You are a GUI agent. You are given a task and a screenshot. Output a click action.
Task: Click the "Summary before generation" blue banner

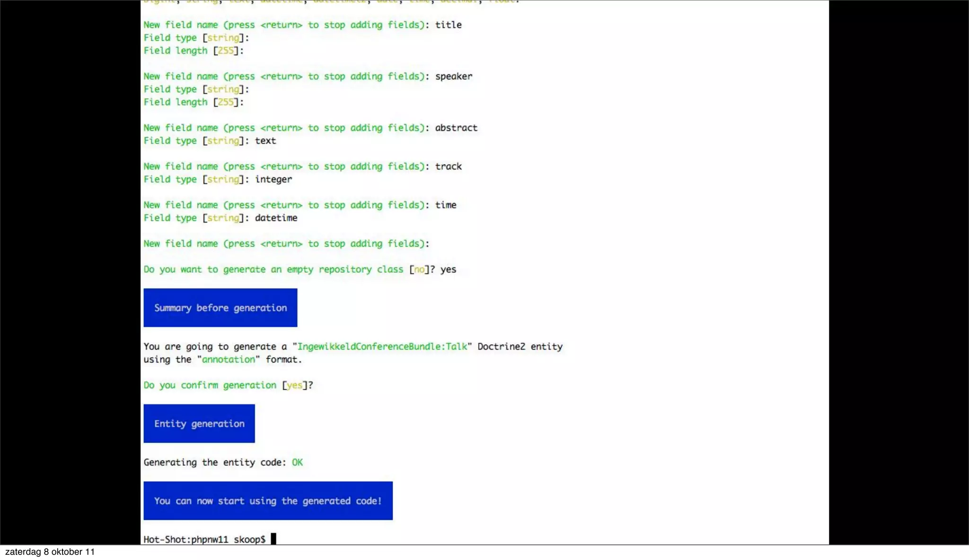click(x=220, y=307)
